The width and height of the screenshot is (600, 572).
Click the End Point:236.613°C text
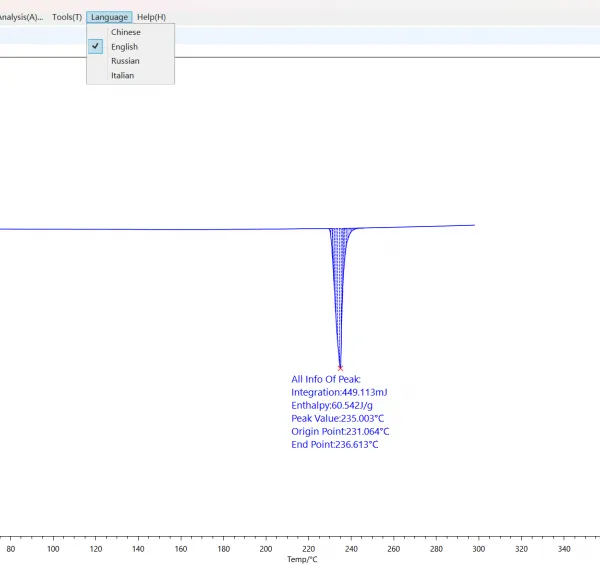click(334, 444)
